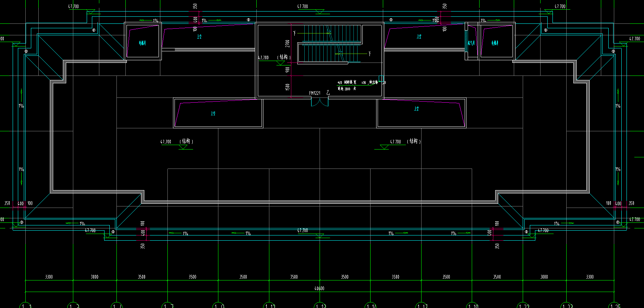Click the upper staircase flight treads
Screen dimensions: 644x308
click(x=333, y=33)
